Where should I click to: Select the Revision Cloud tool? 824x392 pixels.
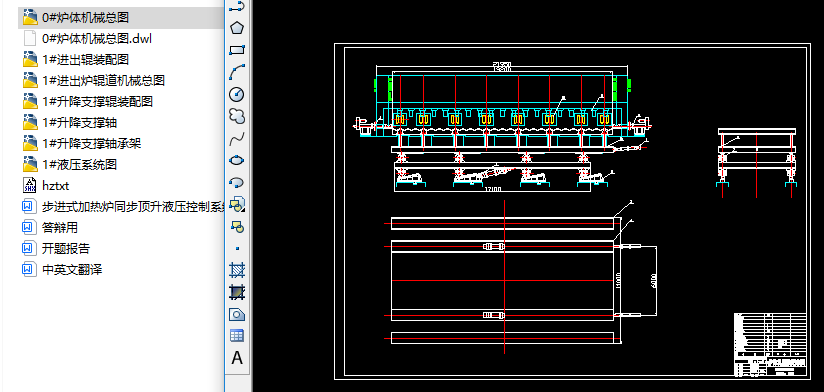[x=238, y=116]
